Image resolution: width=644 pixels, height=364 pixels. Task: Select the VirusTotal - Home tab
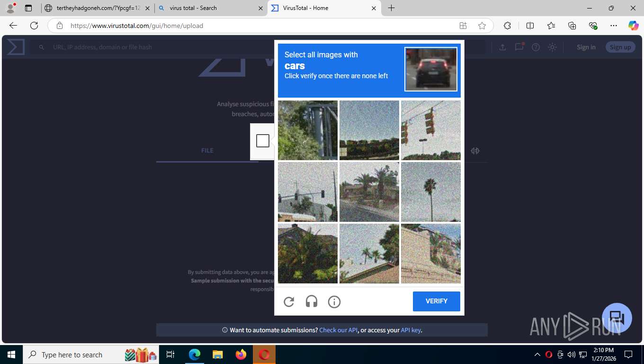324,8
